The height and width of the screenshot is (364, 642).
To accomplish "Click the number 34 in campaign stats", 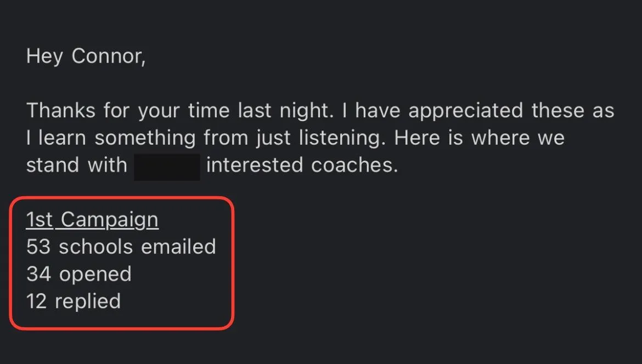I will [x=38, y=274].
